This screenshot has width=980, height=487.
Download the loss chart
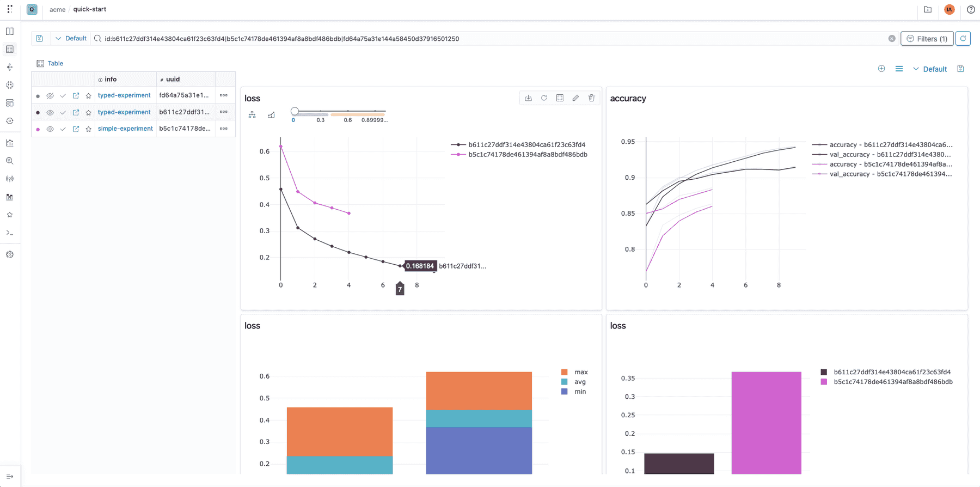(x=528, y=98)
